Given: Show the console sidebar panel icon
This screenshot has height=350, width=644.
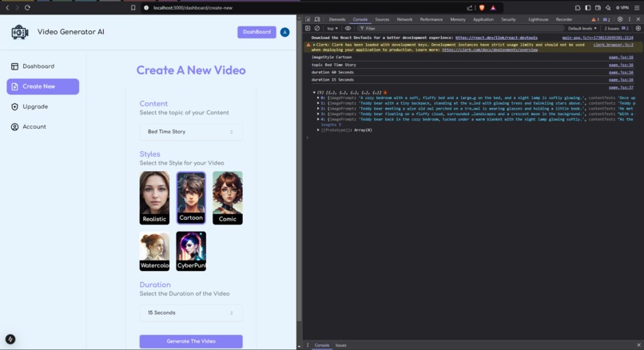Looking at the screenshot, I should [x=308, y=28].
